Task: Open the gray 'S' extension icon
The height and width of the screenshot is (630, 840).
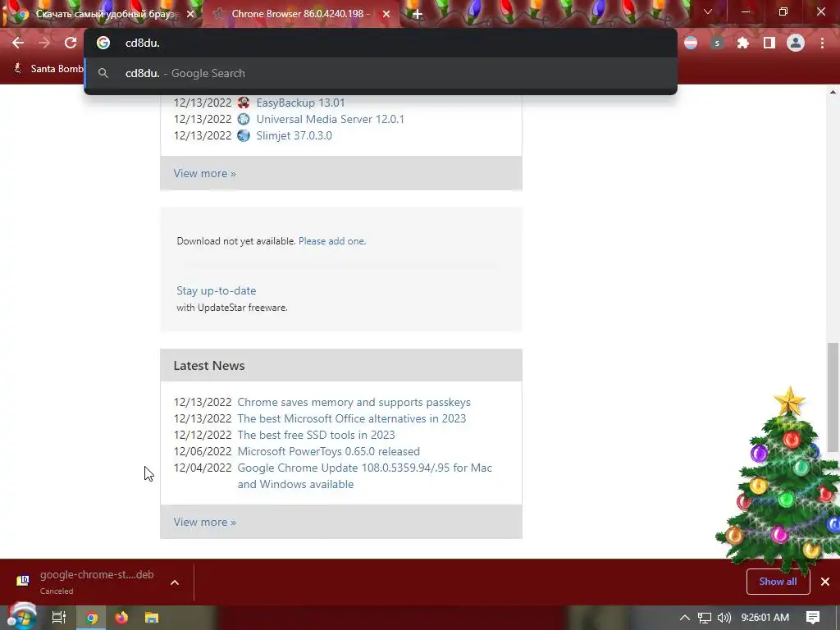Action: click(x=717, y=43)
